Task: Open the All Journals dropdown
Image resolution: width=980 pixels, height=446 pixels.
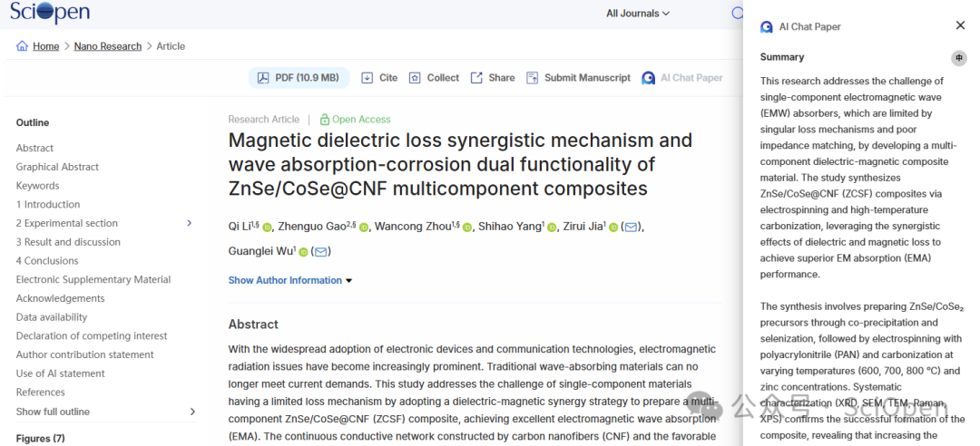Action: click(x=638, y=13)
